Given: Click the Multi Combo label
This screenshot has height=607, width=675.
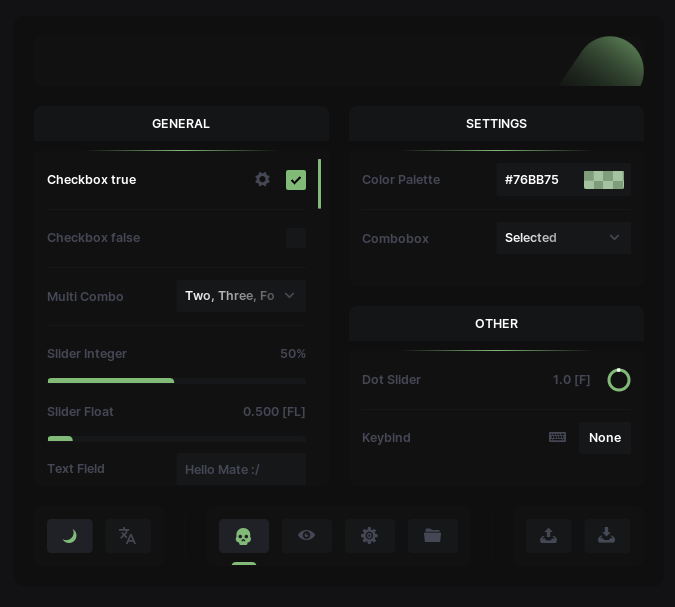Looking at the screenshot, I should (x=85, y=297).
